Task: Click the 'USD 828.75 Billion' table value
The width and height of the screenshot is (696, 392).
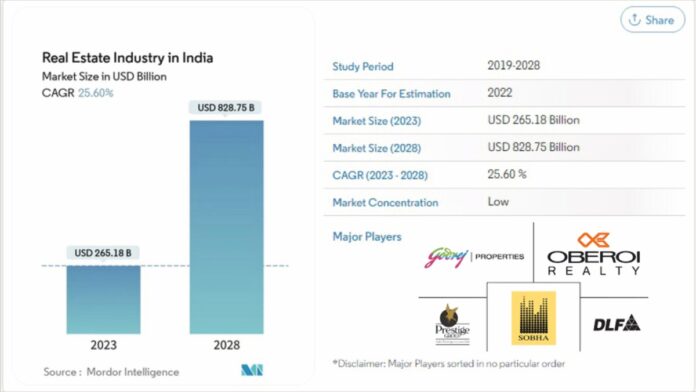Action: point(534,147)
